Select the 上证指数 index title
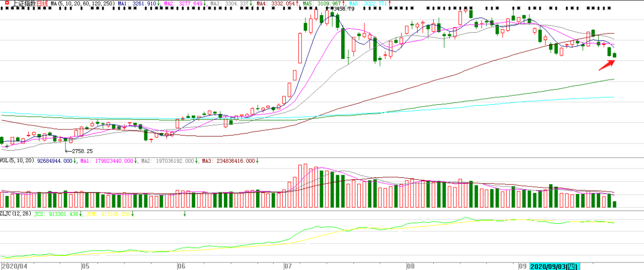The height and width of the screenshot is (270, 644). click(x=24, y=4)
